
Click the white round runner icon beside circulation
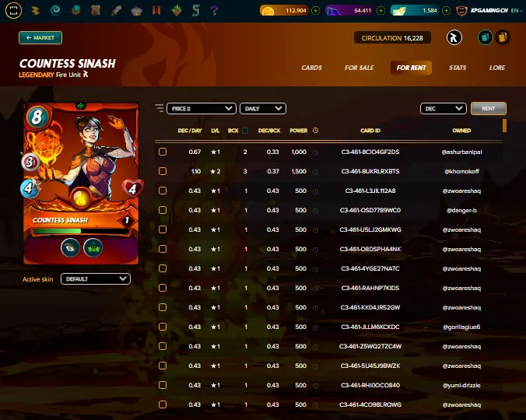[x=454, y=37]
